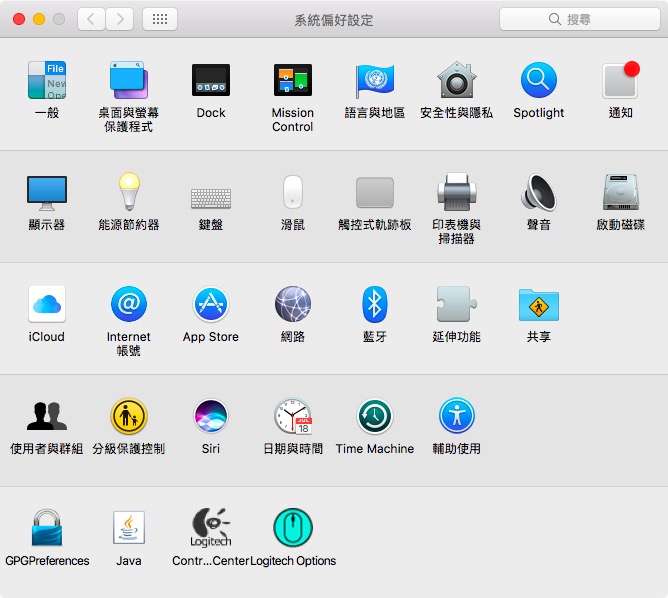
Task: Click the back navigation arrow
Action: point(91,19)
